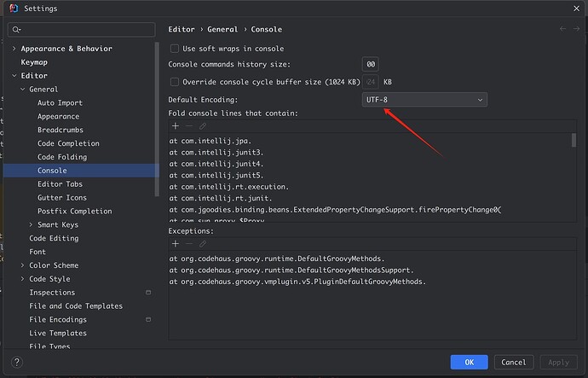Viewport: 588px width, 378px height.
Task: Open the Keymap settings page
Action: pos(34,62)
